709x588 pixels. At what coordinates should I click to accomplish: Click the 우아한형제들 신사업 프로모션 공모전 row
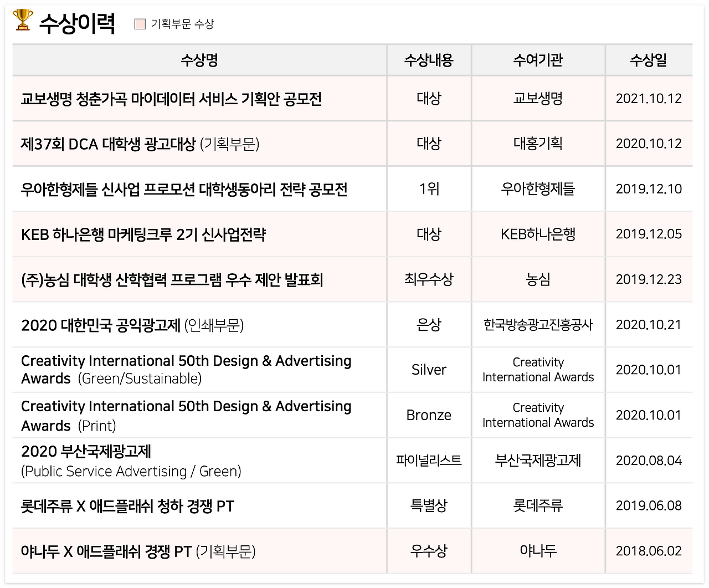point(352,189)
